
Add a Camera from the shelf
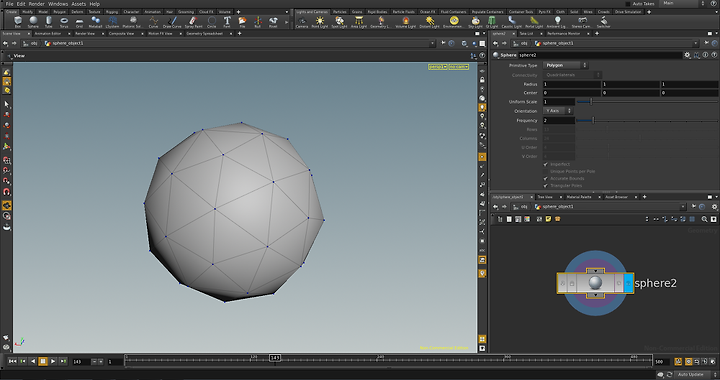[x=302, y=22]
